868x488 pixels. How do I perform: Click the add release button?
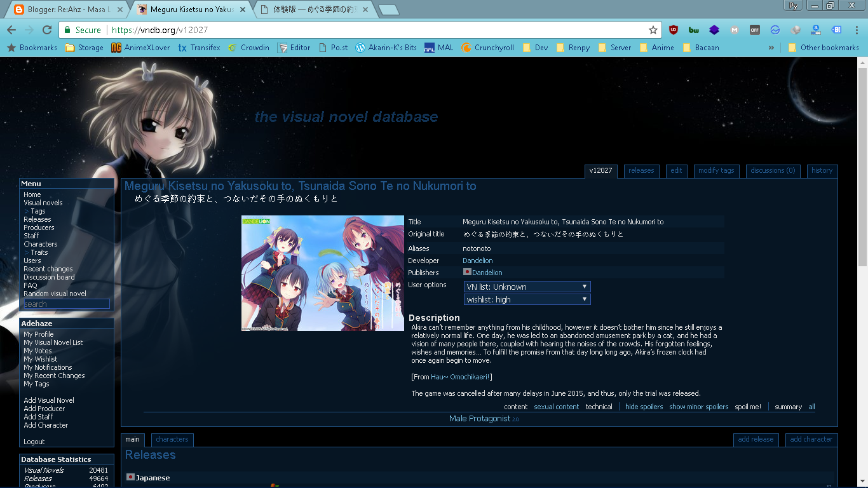(x=756, y=440)
